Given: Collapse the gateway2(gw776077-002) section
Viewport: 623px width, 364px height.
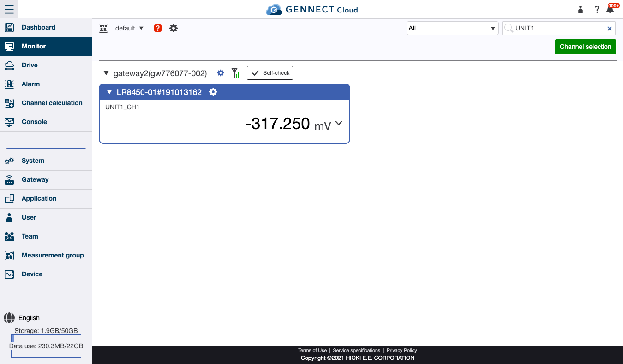Looking at the screenshot, I should pyautogui.click(x=106, y=72).
